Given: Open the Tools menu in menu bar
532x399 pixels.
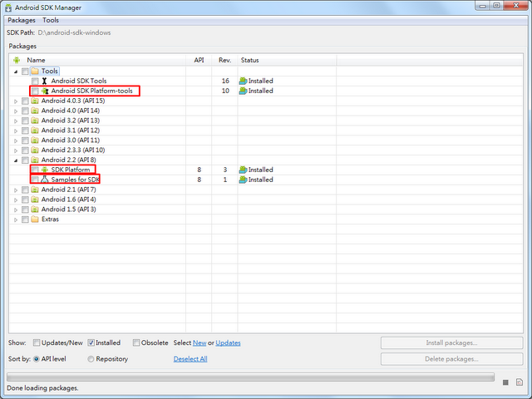Looking at the screenshot, I should click(x=51, y=20).
